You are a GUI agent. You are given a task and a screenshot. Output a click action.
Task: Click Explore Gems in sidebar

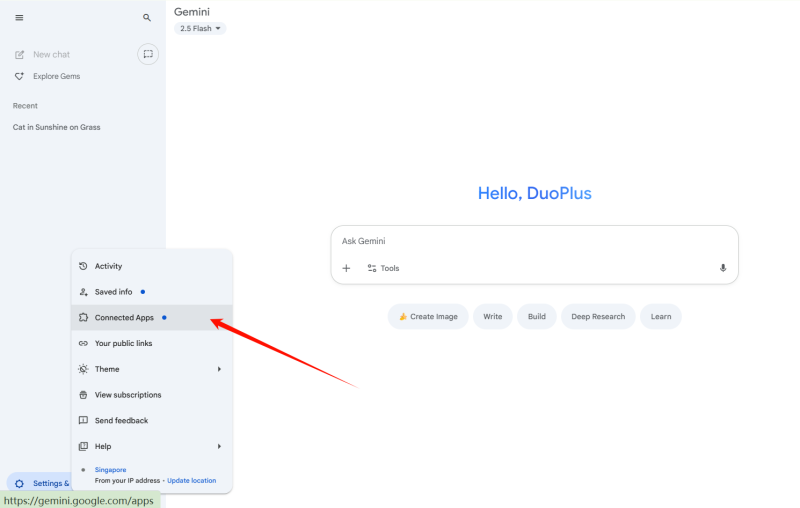pyautogui.click(x=55, y=76)
